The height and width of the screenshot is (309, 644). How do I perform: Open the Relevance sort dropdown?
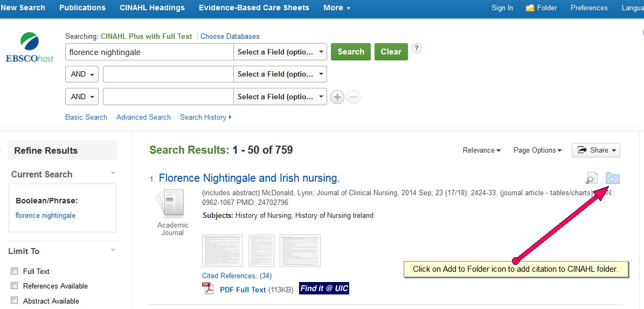click(x=481, y=150)
